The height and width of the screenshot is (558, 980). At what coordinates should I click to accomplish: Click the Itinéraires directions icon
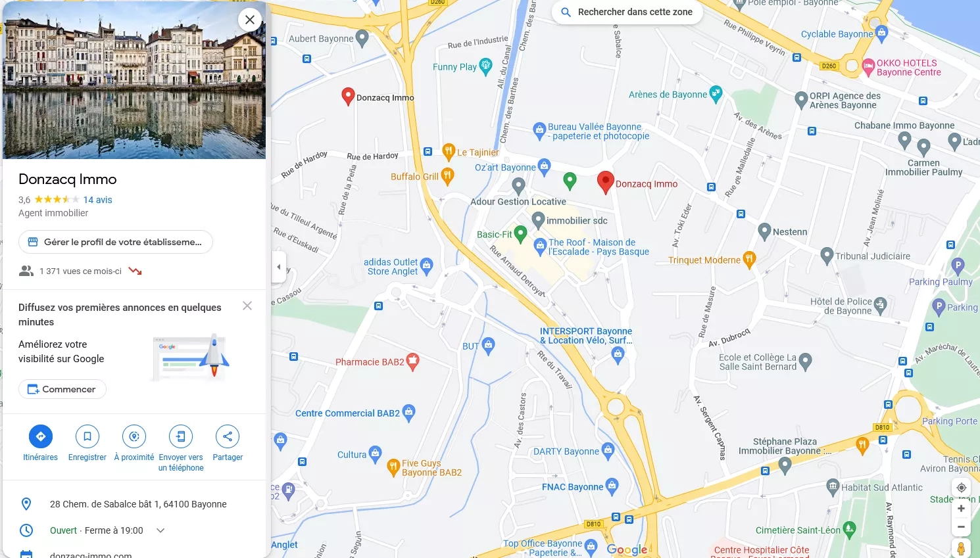(x=41, y=436)
